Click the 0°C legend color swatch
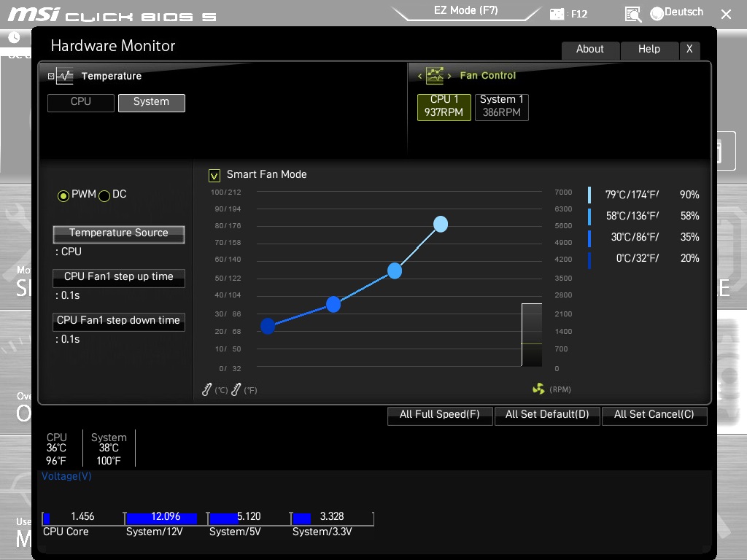Screen dimensions: 747x560 point(589,260)
